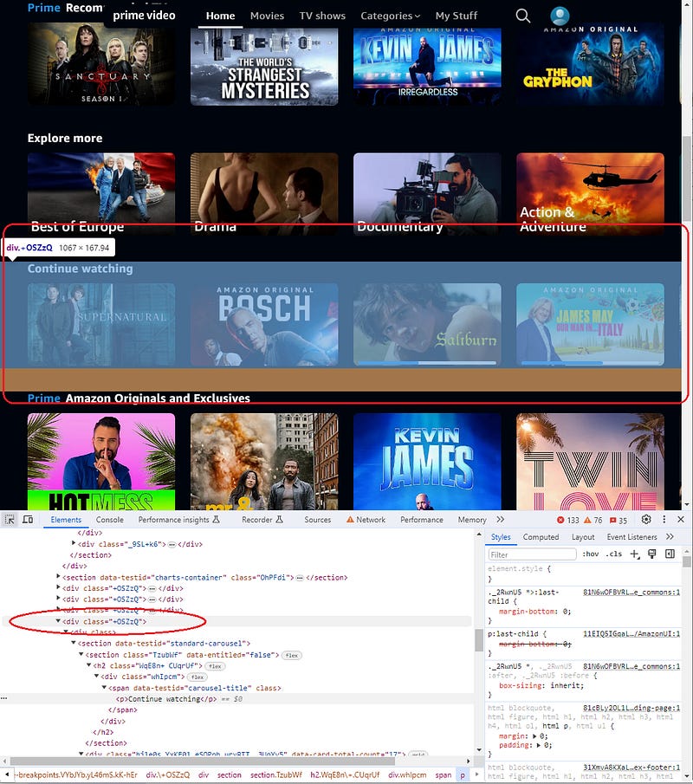
Task: Collapse carousel-title span node
Action: [104, 688]
